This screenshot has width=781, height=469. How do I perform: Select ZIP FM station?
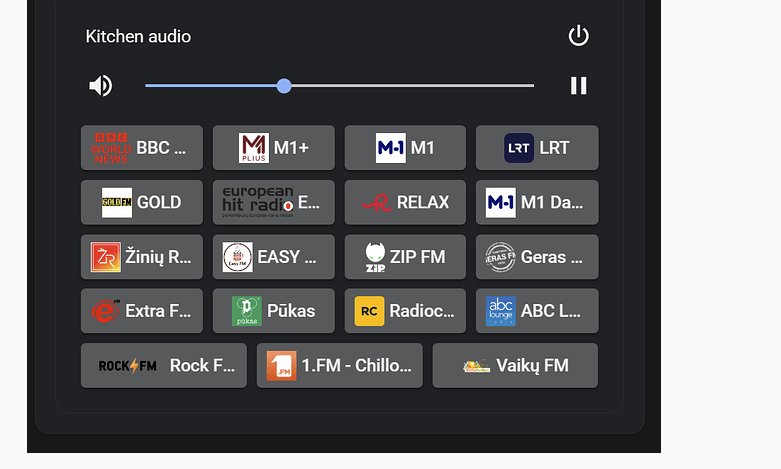click(x=405, y=257)
